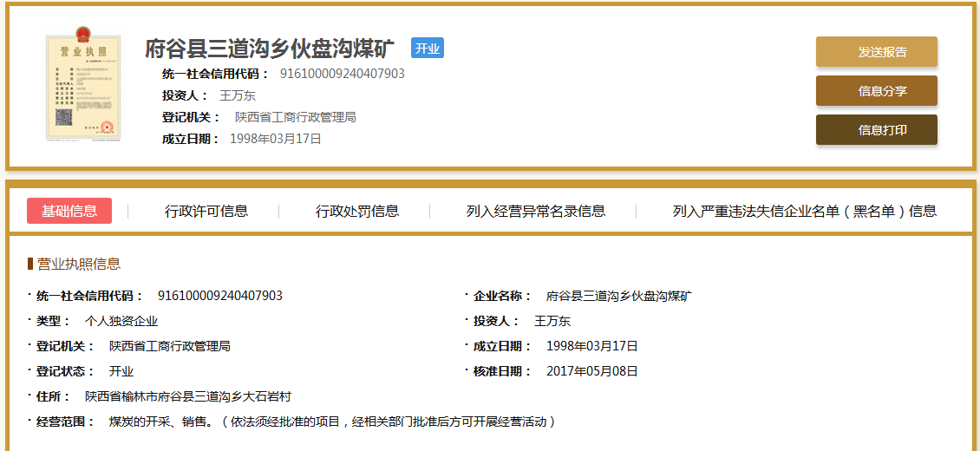Screen dimensions: 980x451
Task: Open the 列入严重违法失信企业名单（黑名单）信息 tab
Action: pos(804,211)
